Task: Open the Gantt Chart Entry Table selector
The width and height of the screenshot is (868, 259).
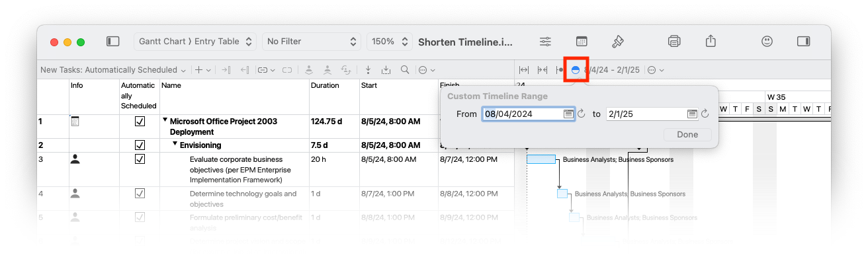Action: [x=195, y=41]
